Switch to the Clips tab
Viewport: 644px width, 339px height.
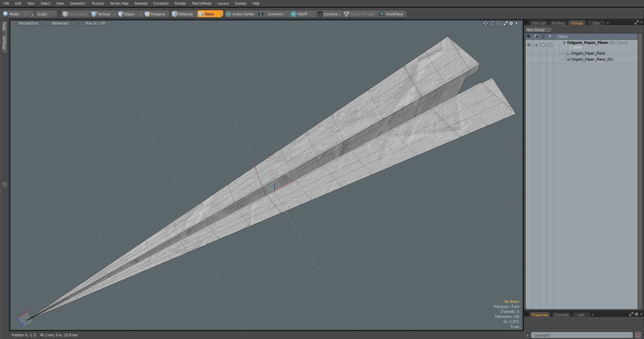(596, 23)
